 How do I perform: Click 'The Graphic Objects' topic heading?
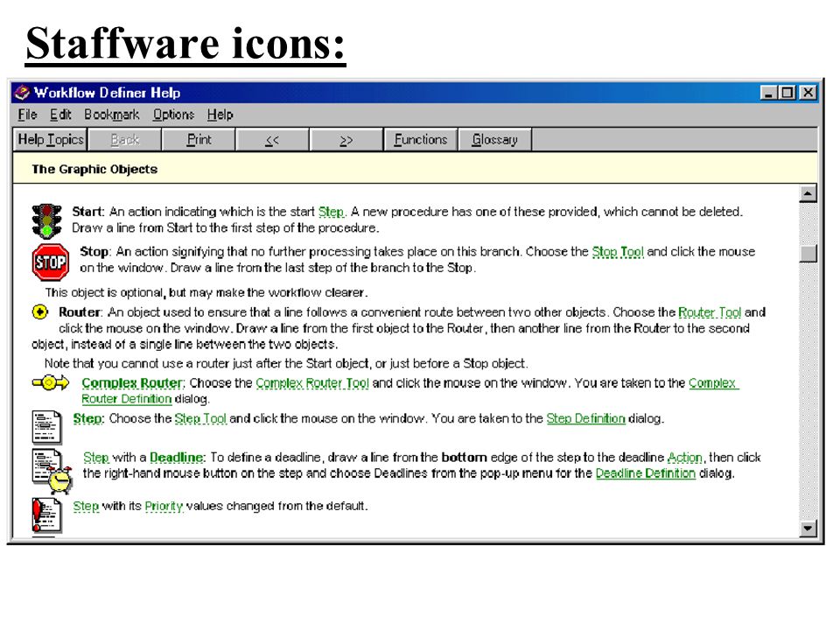pos(94,169)
